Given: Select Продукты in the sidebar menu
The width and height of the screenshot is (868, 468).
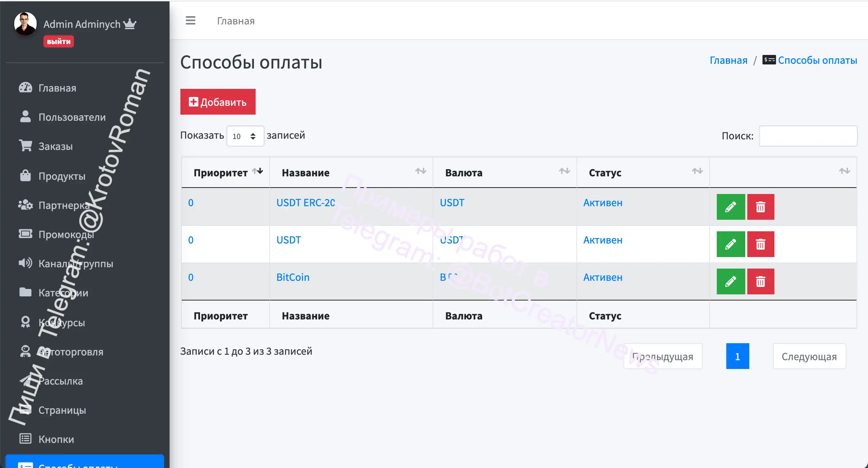Looking at the screenshot, I should point(62,176).
